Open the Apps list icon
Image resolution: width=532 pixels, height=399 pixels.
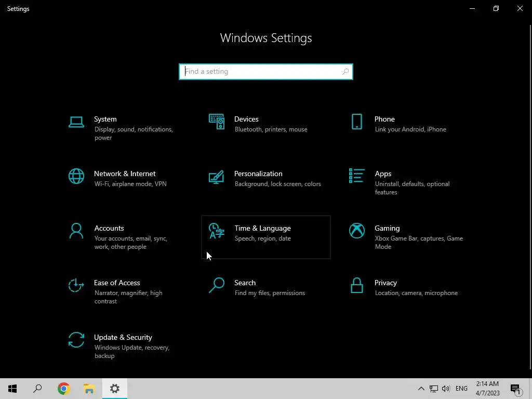coord(356,176)
